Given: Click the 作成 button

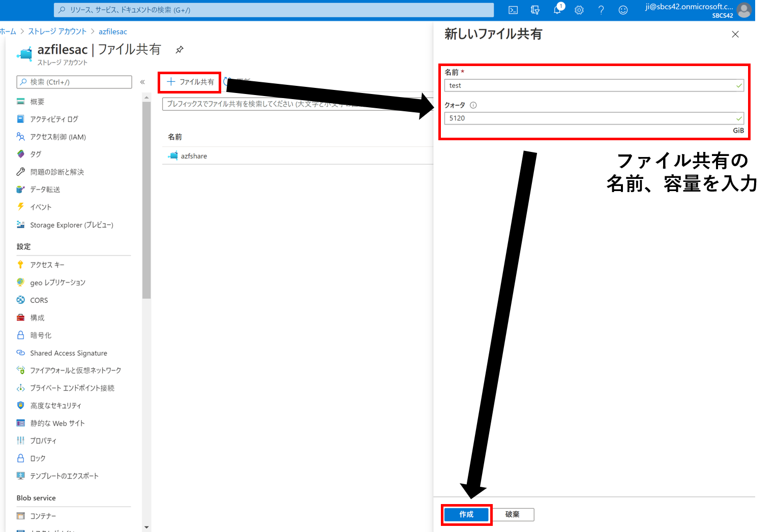Looking at the screenshot, I should (x=466, y=515).
